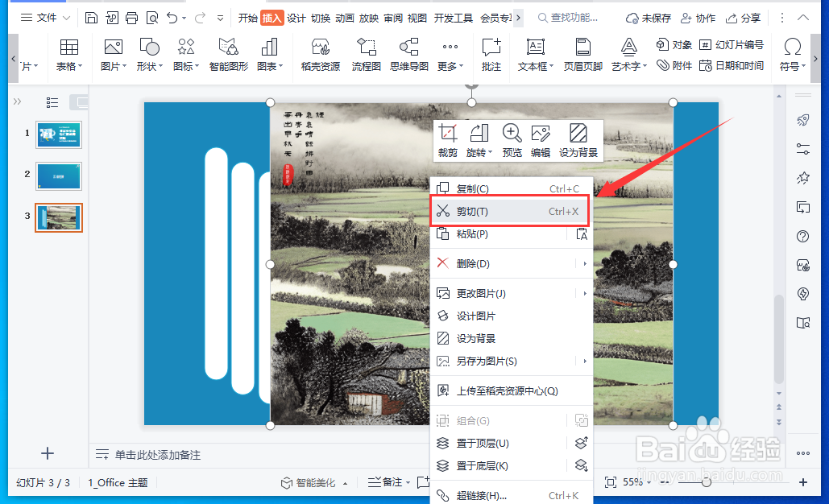
Task: Click 裁剪 crop tool in floating toolbar
Action: (447, 141)
